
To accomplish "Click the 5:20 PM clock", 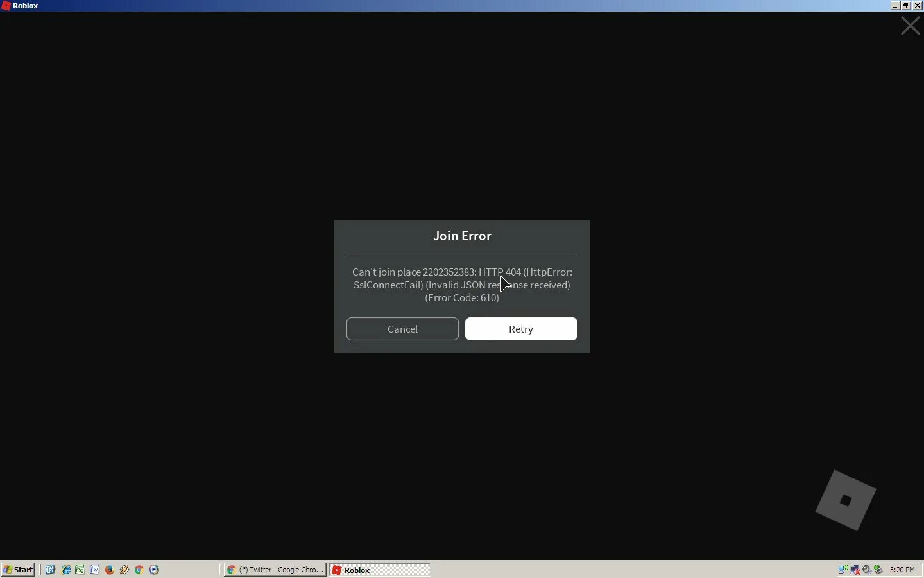I will point(903,570).
